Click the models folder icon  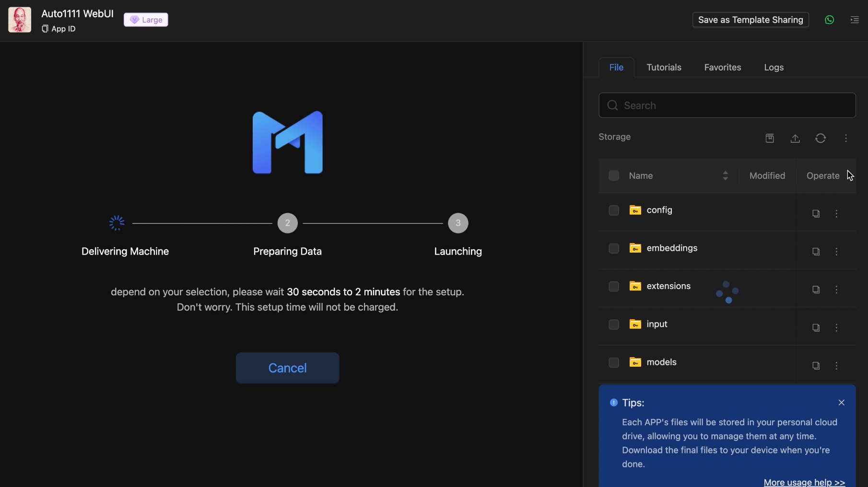[635, 362]
